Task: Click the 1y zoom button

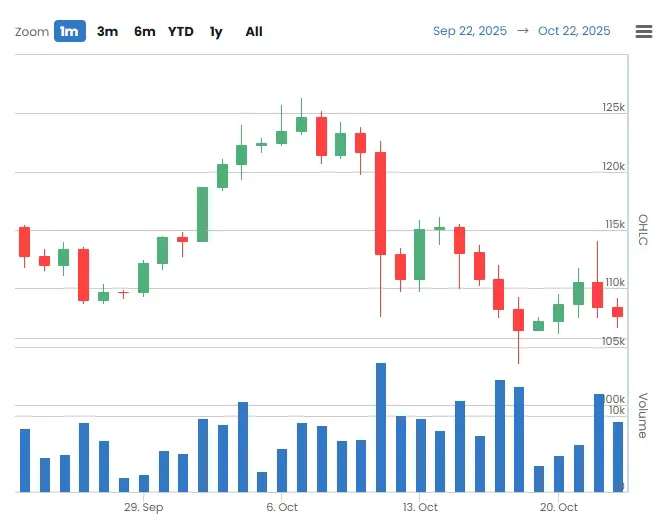Action: [216, 31]
